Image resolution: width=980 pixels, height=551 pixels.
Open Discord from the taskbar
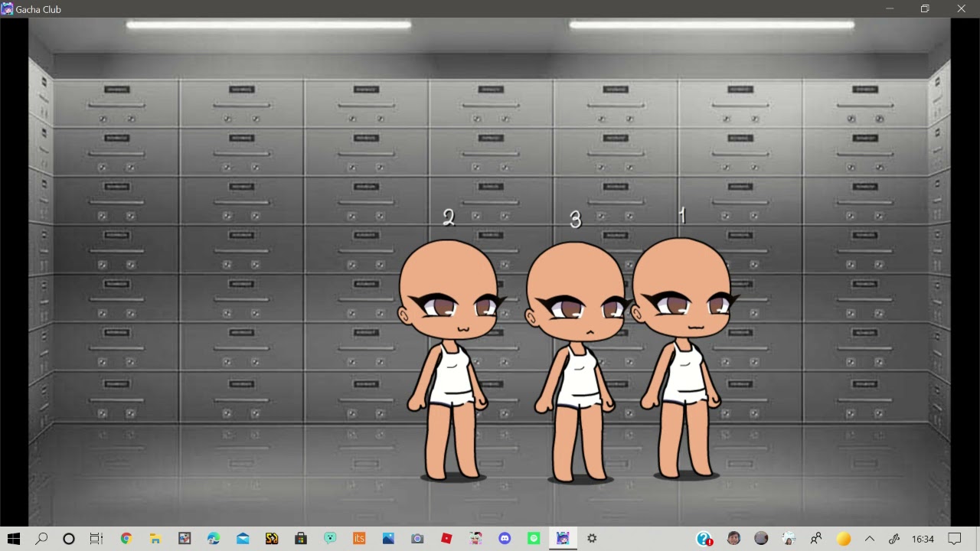tap(505, 539)
